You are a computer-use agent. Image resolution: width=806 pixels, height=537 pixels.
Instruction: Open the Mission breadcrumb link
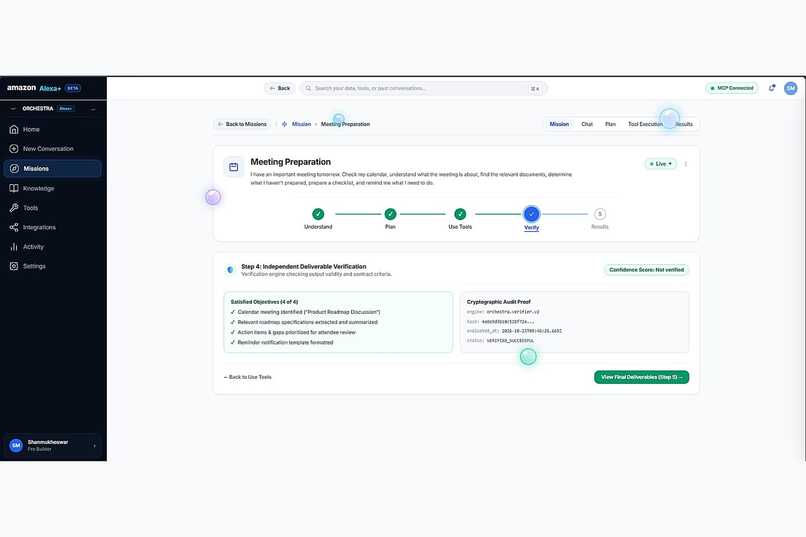click(x=301, y=124)
